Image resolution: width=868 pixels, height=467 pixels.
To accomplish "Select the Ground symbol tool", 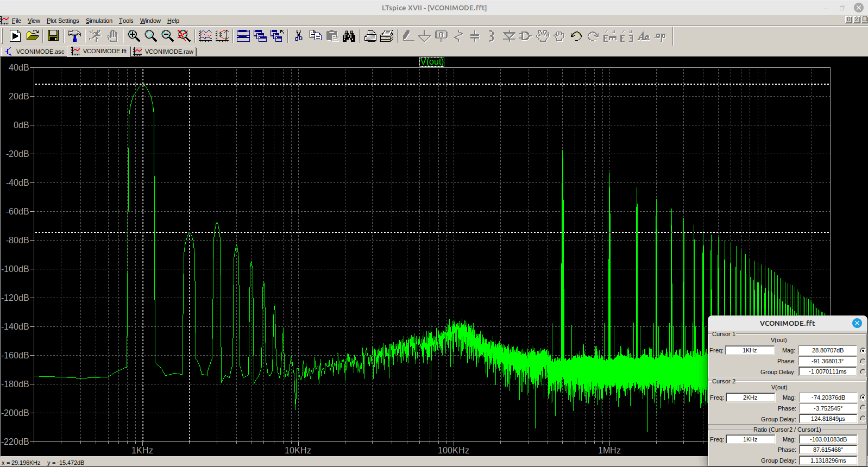I will [x=425, y=36].
